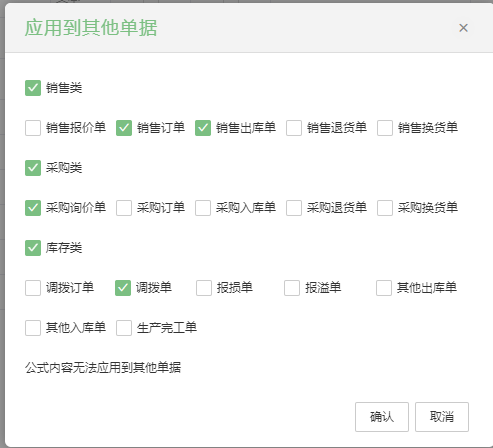Screen dimensions: 493x448
Task: Uncheck the 销售出库单 checkbox
Action: click(203, 128)
